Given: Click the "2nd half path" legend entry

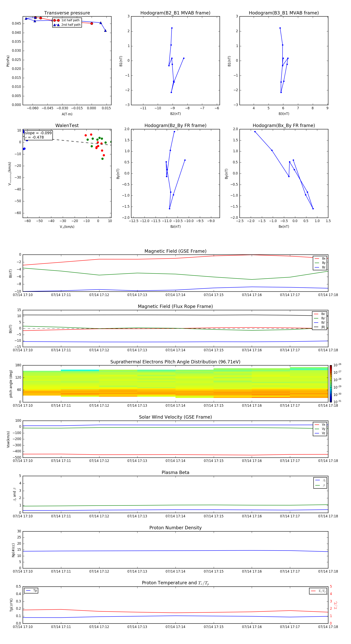Looking at the screenshot, I should coord(67,25).
